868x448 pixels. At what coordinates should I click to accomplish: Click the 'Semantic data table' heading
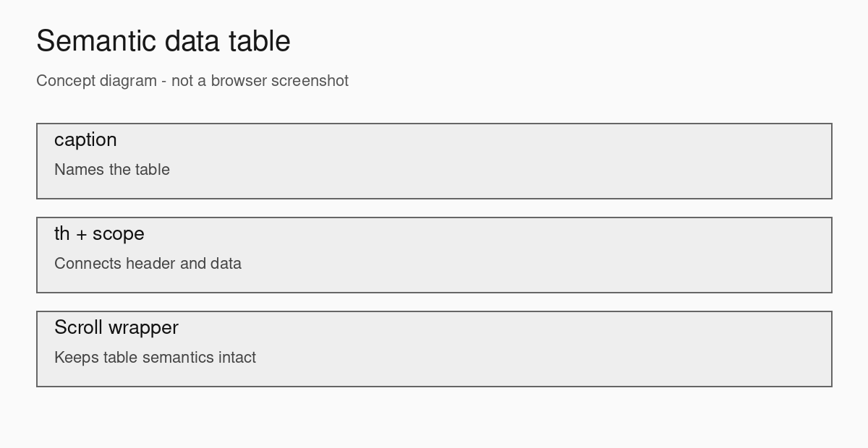[163, 41]
